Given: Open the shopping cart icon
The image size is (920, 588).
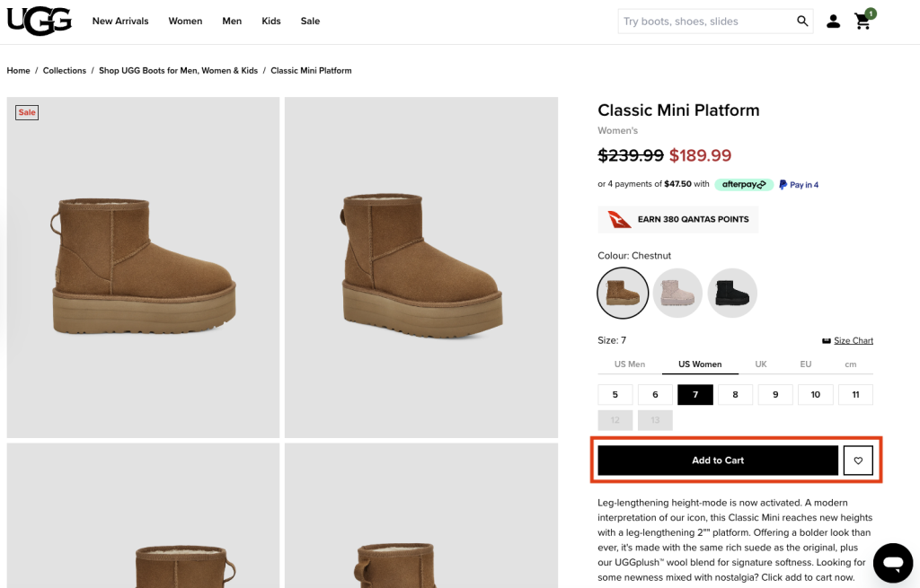Looking at the screenshot, I should tap(863, 22).
